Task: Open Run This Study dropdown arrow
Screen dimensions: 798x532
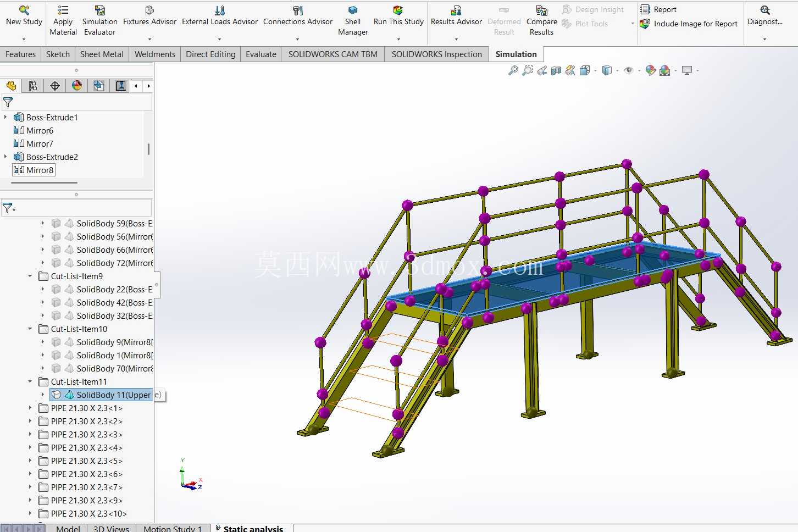Action: tap(398, 39)
